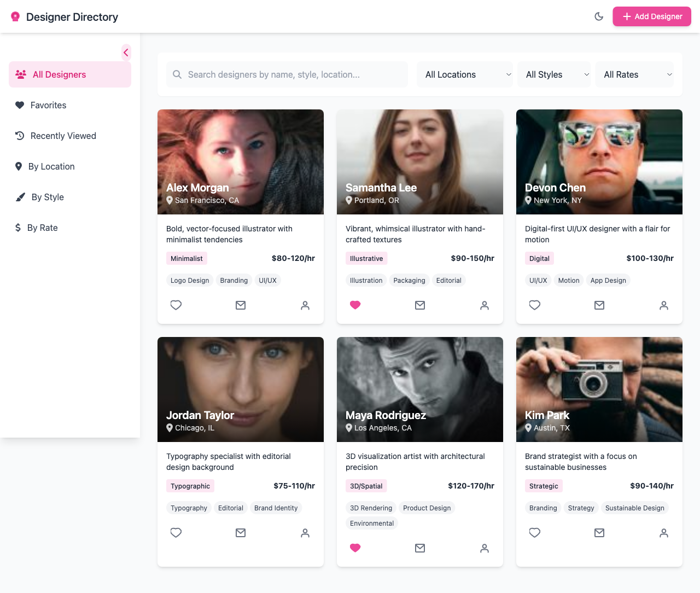Unfavorite Maya Rodriguez by clicking the filled heart
This screenshot has width=700, height=593.
tap(355, 548)
